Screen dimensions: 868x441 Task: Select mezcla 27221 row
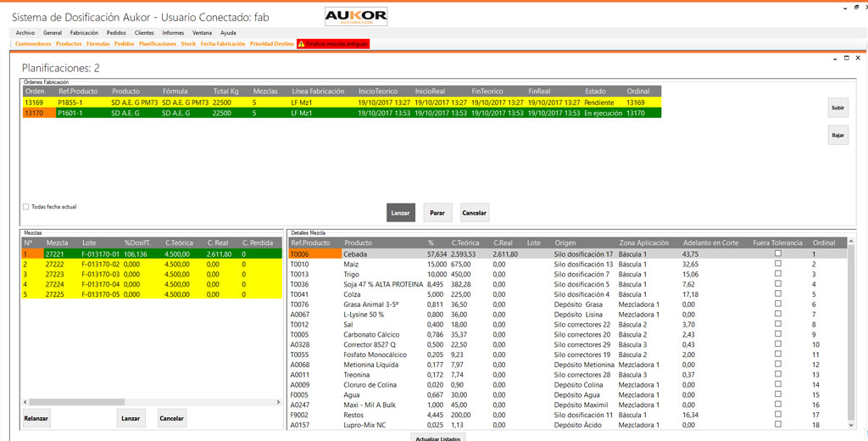click(152, 254)
